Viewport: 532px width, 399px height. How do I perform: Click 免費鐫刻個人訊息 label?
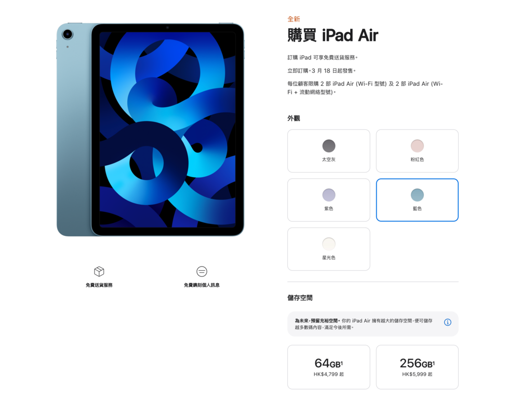point(202,285)
